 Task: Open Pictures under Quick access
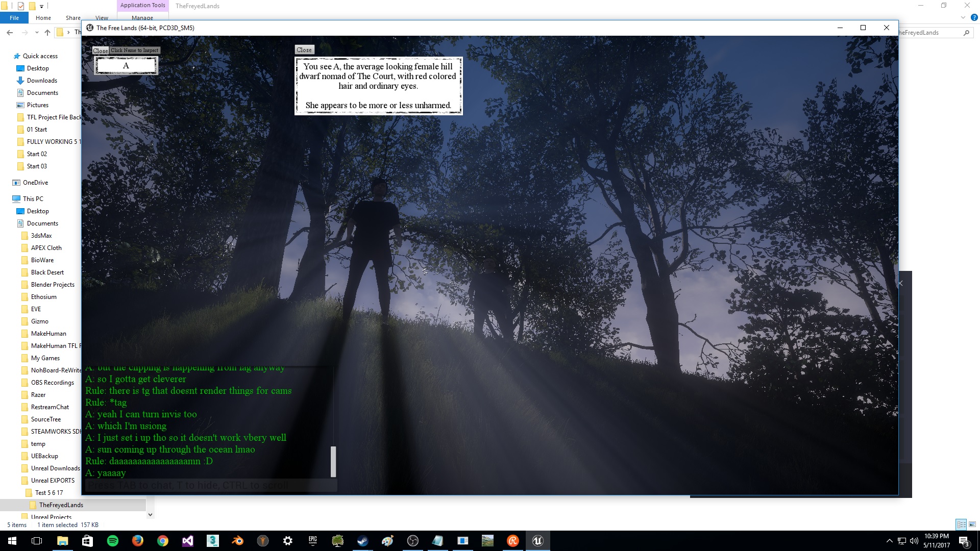point(38,105)
